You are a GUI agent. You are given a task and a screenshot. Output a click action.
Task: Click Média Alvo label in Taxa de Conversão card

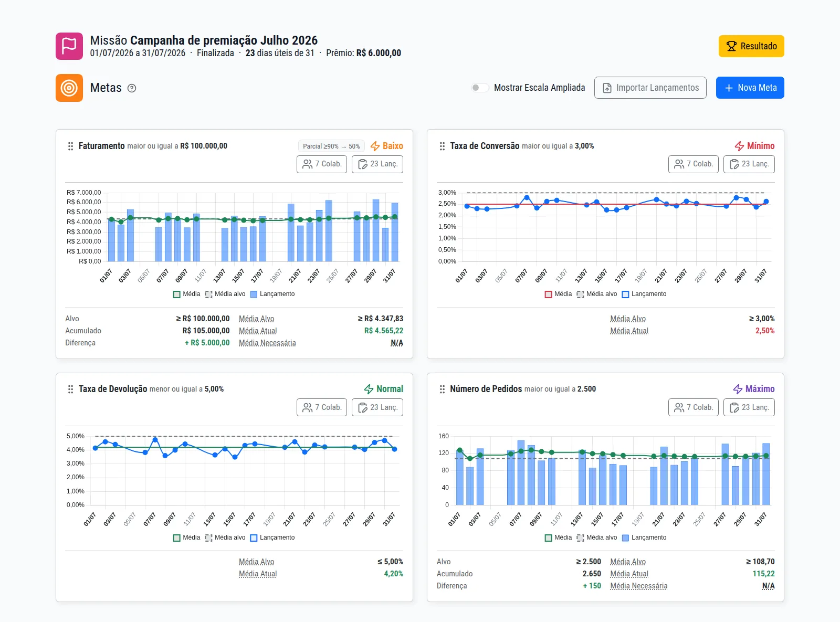tap(628, 319)
